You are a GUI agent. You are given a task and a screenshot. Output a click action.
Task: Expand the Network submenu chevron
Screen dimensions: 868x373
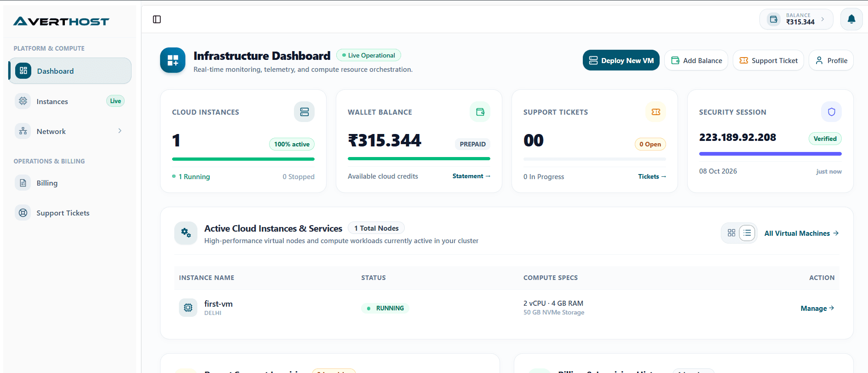coord(120,131)
